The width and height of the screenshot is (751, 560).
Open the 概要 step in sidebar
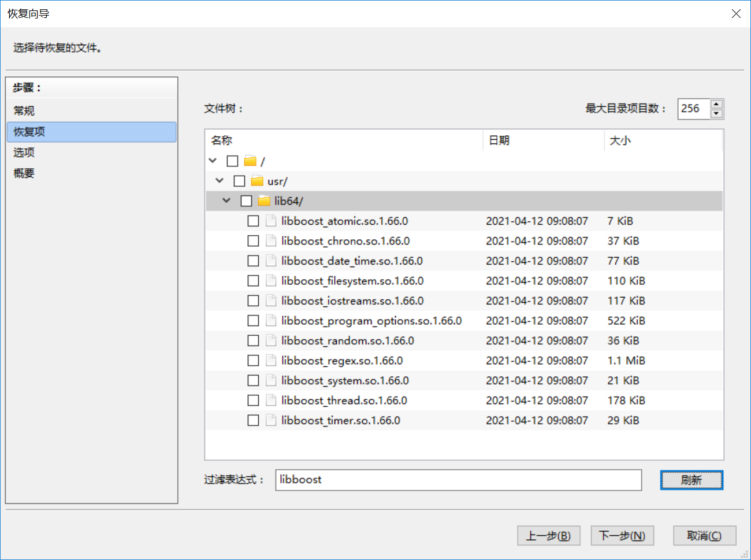[24, 173]
